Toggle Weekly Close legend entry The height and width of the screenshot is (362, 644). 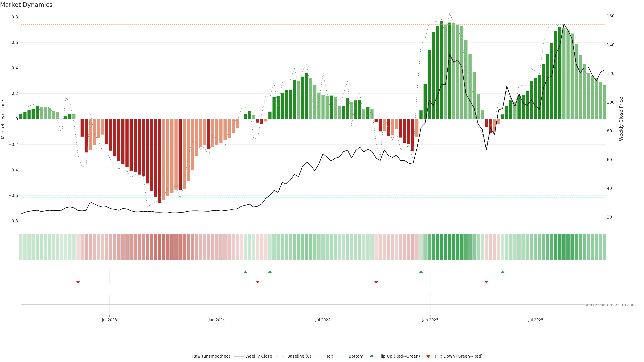tap(258, 356)
